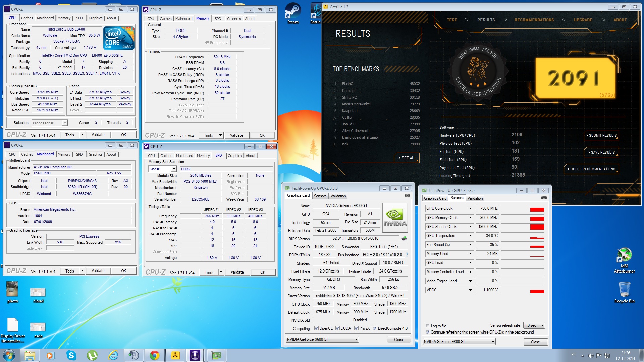The image size is (644, 362).
Task: Click the camera icon in GPU-Z Sensors window
Action: 544,197
